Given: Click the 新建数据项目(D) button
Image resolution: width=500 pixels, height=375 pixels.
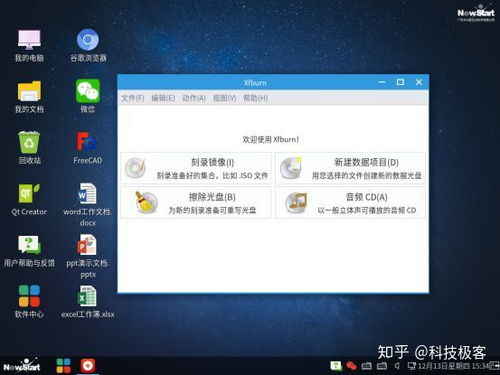Looking at the screenshot, I should (350, 168).
